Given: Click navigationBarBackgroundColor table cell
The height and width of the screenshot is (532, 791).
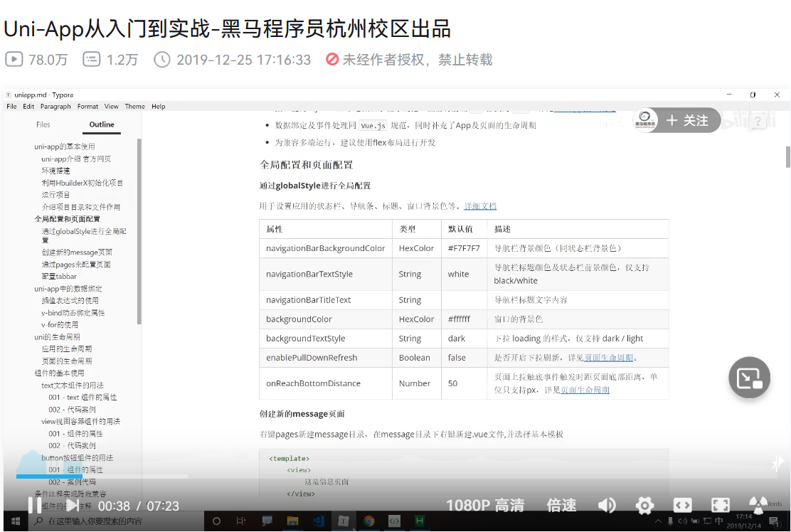Looking at the screenshot, I should [325, 248].
